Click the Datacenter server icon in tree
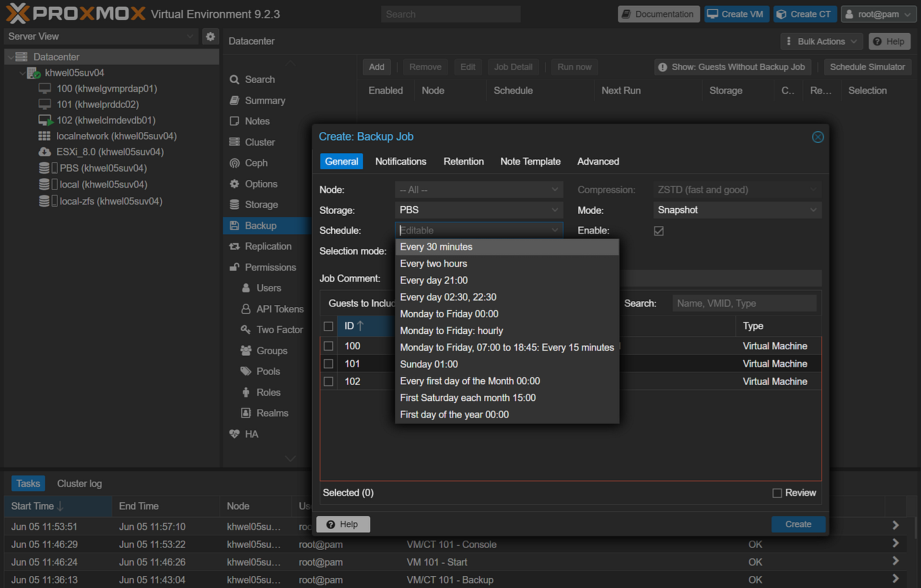Image resolution: width=921 pixels, height=588 pixels. 22,57
